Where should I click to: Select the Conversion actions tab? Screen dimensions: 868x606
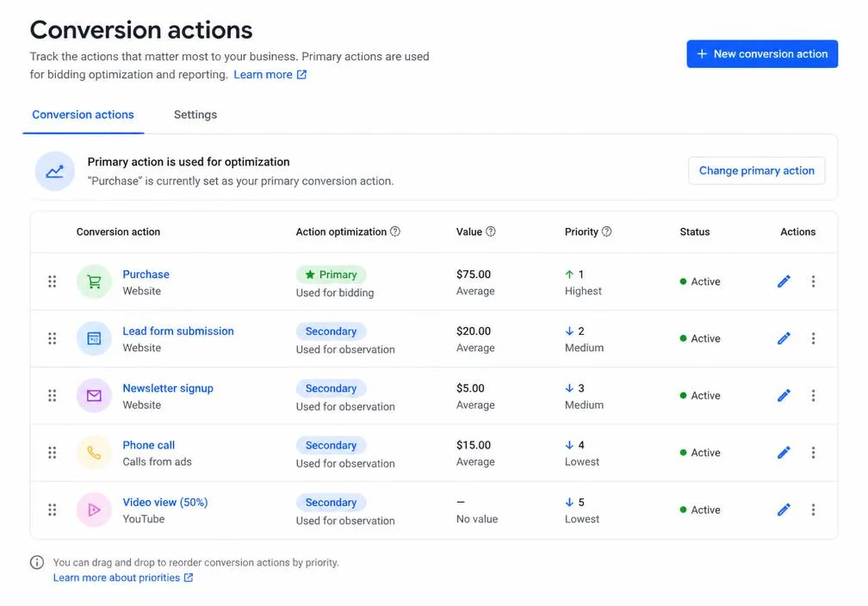(x=83, y=114)
